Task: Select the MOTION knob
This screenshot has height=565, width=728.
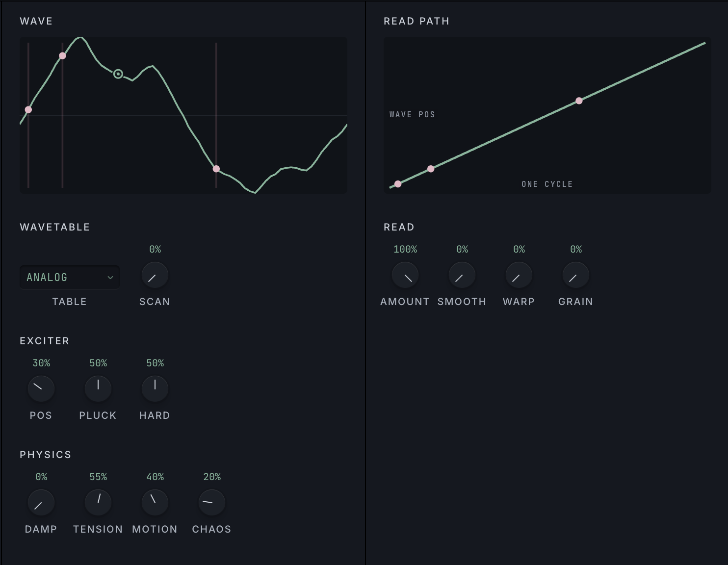Action: click(x=155, y=503)
